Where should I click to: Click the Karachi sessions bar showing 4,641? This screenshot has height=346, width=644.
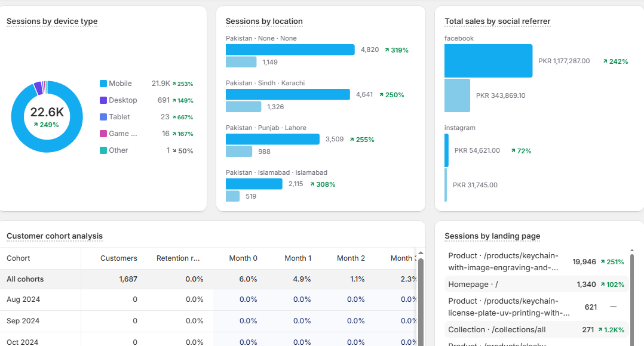pos(287,94)
